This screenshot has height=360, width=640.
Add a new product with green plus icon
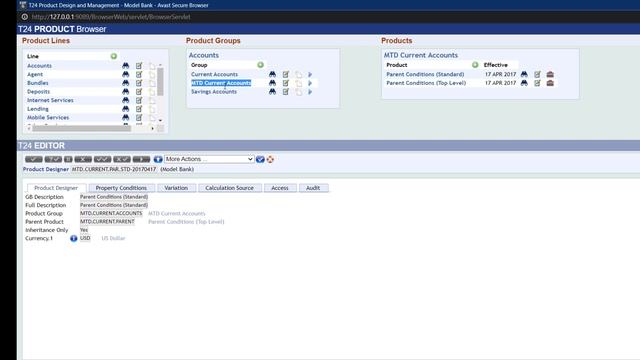(475, 65)
